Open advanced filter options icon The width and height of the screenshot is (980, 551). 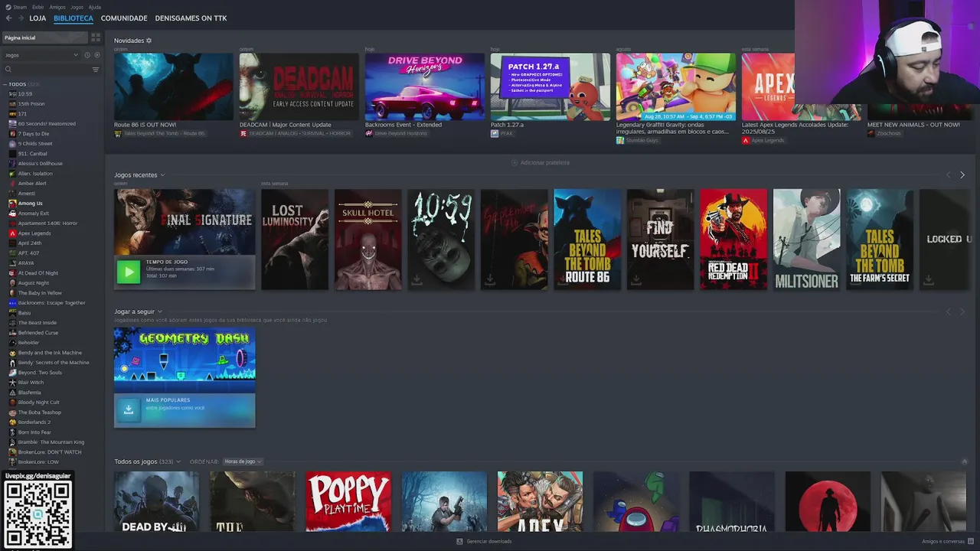[96, 70]
